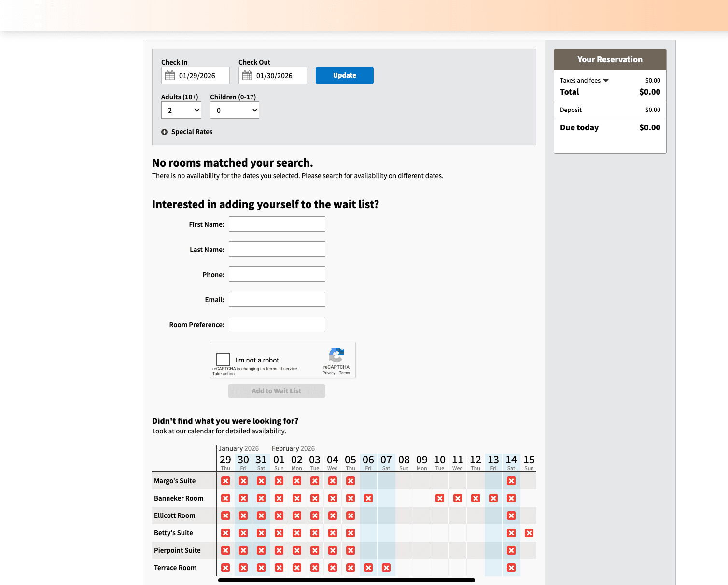The image size is (728, 585).
Task: Click Margo's Suite unavailable mark on Jan 29
Action: click(x=225, y=481)
